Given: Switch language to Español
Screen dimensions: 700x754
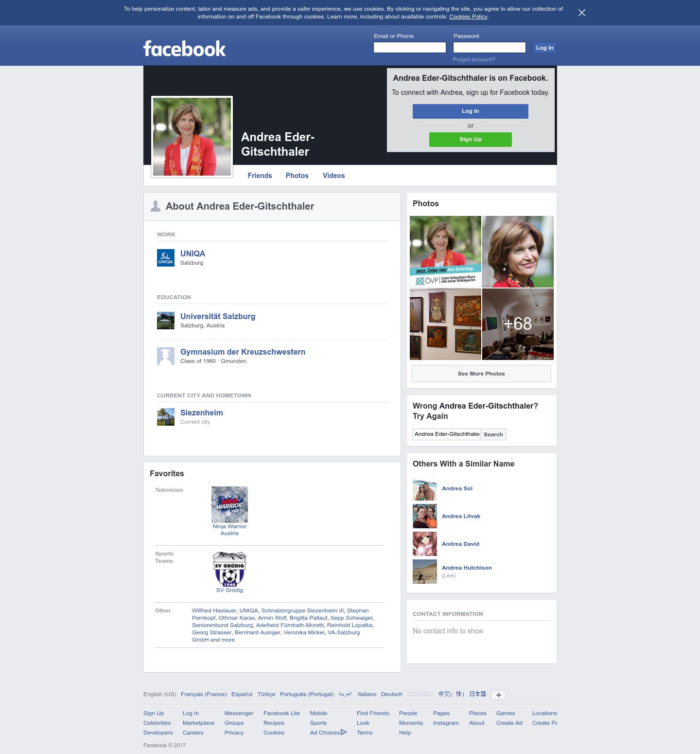Looking at the screenshot, I should [x=242, y=694].
